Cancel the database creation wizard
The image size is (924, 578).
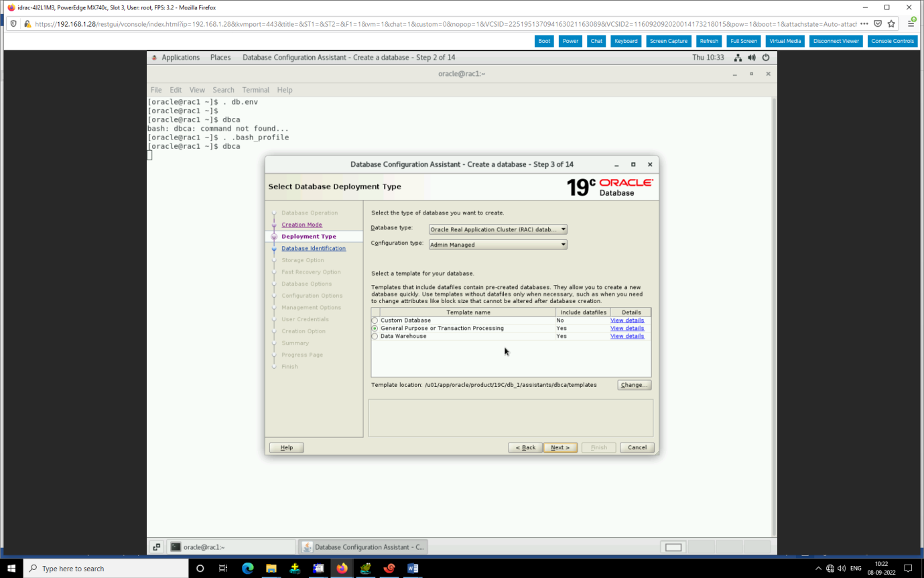coord(637,447)
